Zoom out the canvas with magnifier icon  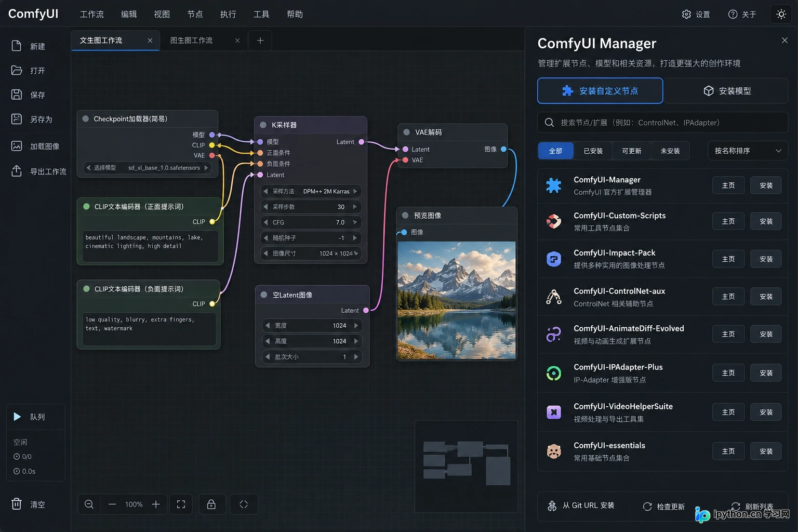(89, 504)
